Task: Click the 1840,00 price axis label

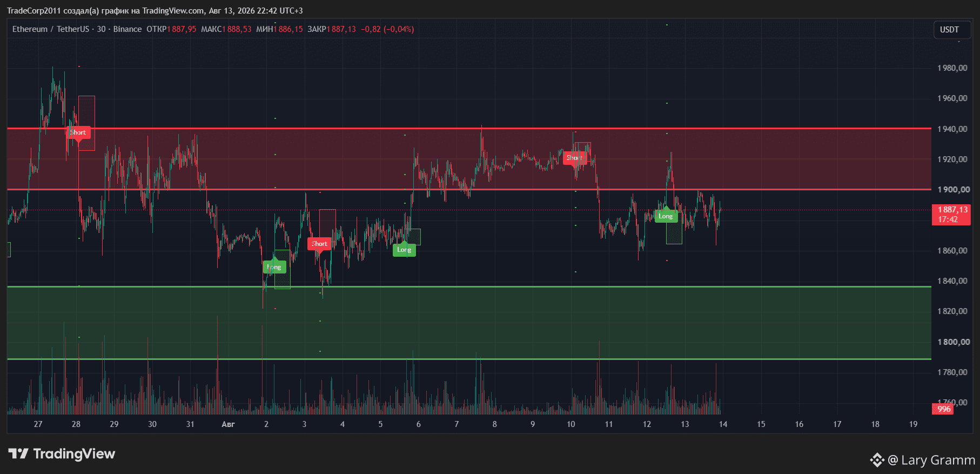Action: [x=953, y=281]
